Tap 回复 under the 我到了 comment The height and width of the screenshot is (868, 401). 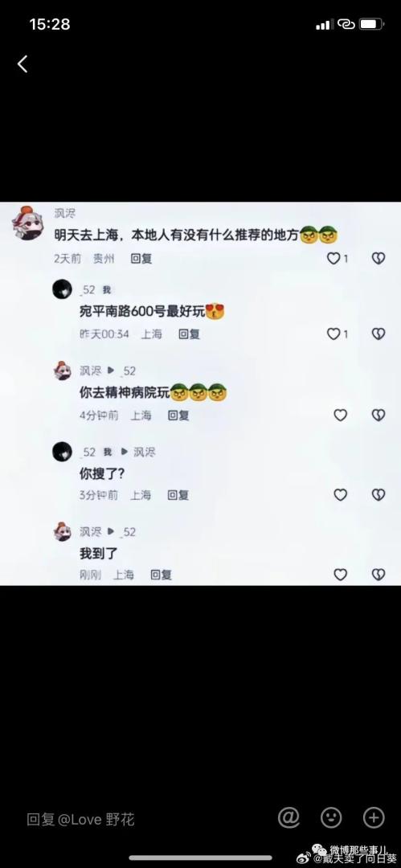click(x=162, y=575)
